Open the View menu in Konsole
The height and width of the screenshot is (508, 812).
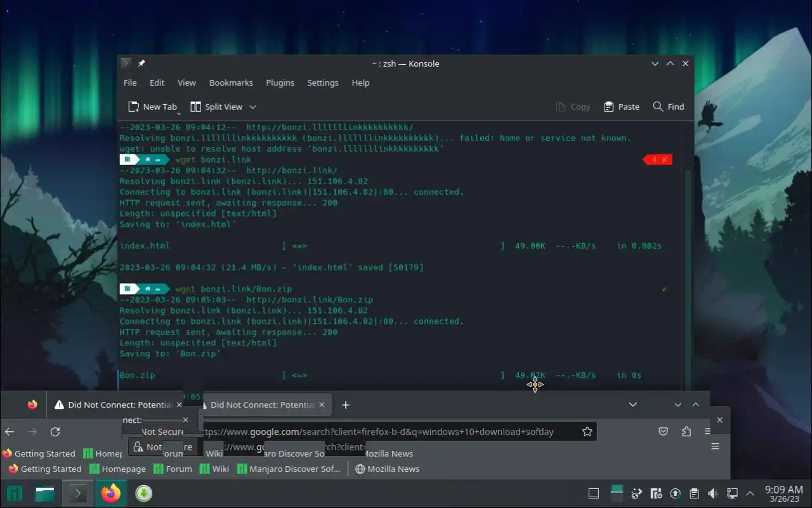187,83
